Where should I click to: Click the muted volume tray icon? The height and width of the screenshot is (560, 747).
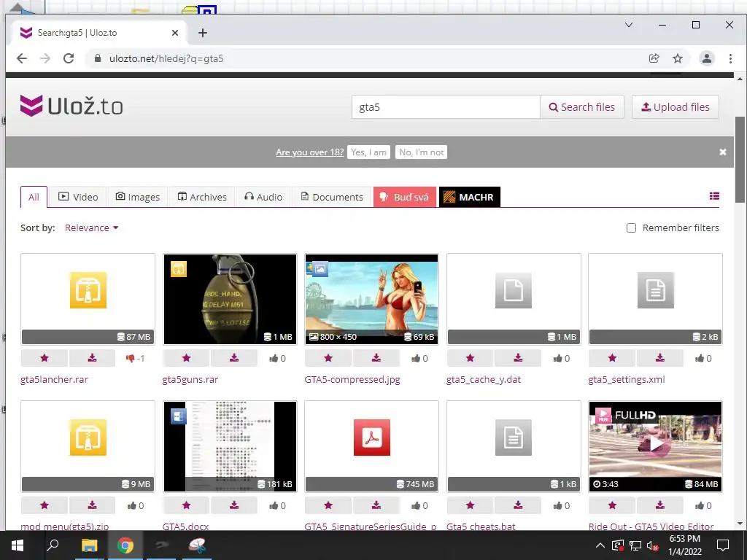(x=652, y=545)
